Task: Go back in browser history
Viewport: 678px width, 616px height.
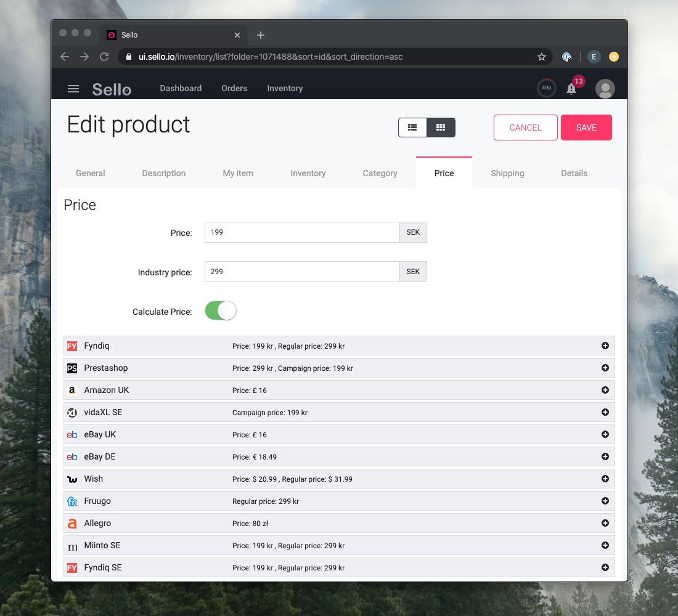Action: (x=65, y=57)
